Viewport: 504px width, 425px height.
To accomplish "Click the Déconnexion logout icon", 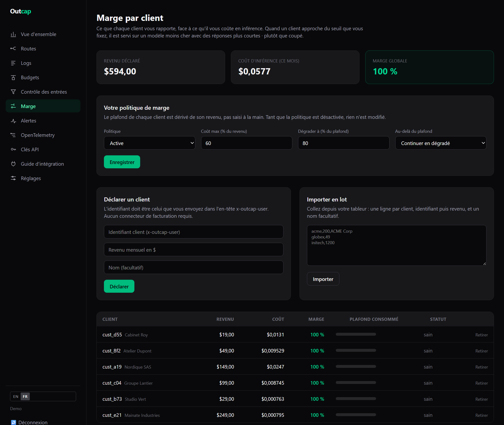I will (x=13, y=422).
